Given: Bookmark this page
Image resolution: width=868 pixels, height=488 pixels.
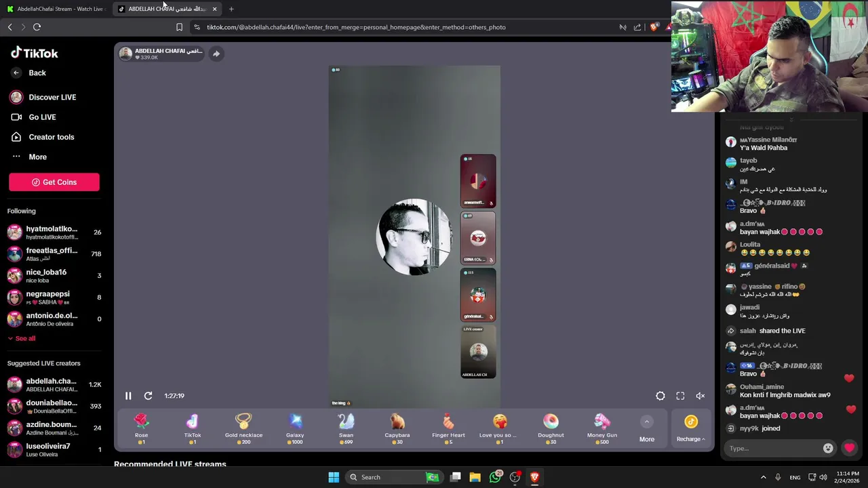Looking at the screenshot, I should [x=179, y=27].
